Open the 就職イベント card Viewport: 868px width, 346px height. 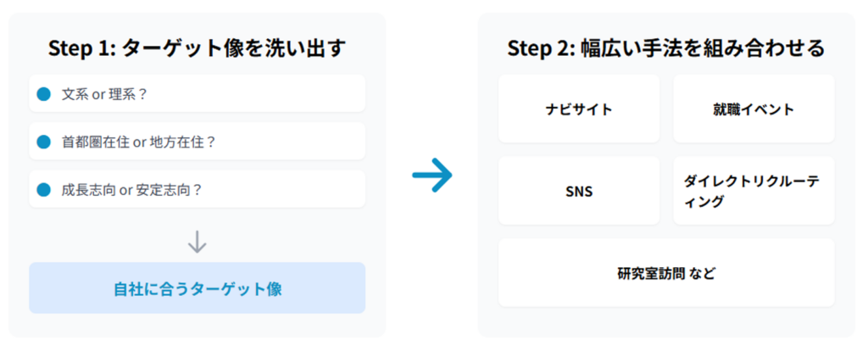point(754,109)
